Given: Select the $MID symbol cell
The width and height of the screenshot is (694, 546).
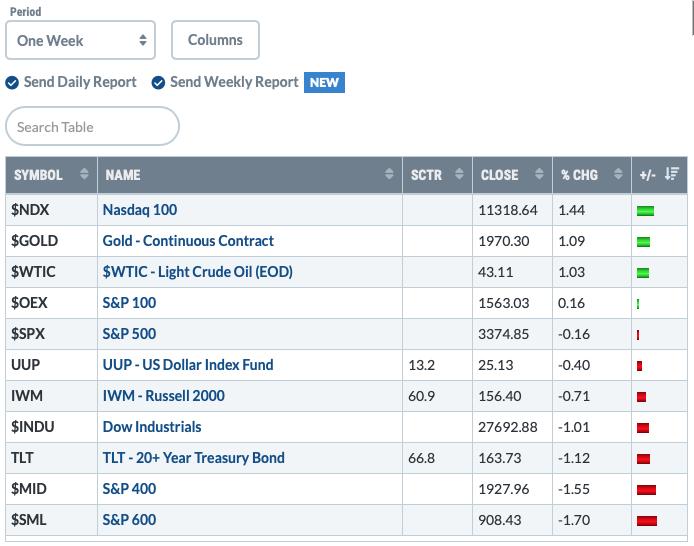Looking at the screenshot, I should pyautogui.click(x=51, y=488).
